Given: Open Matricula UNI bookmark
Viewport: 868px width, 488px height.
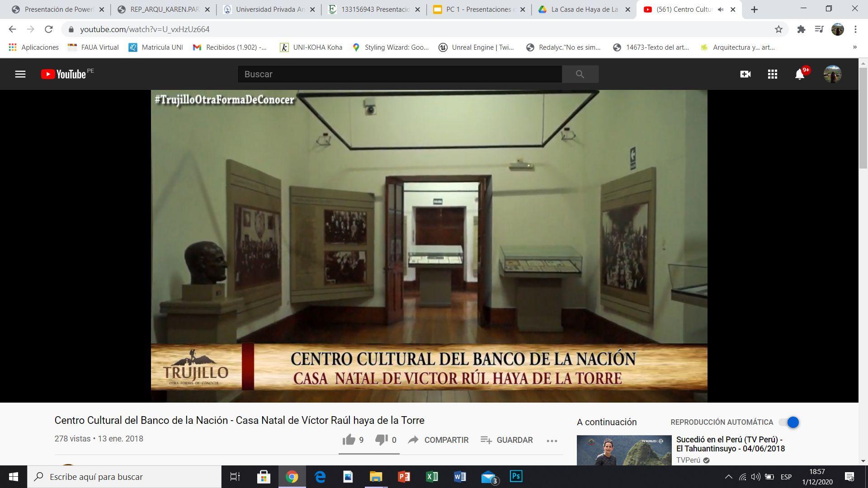Looking at the screenshot, I should 156,47.
